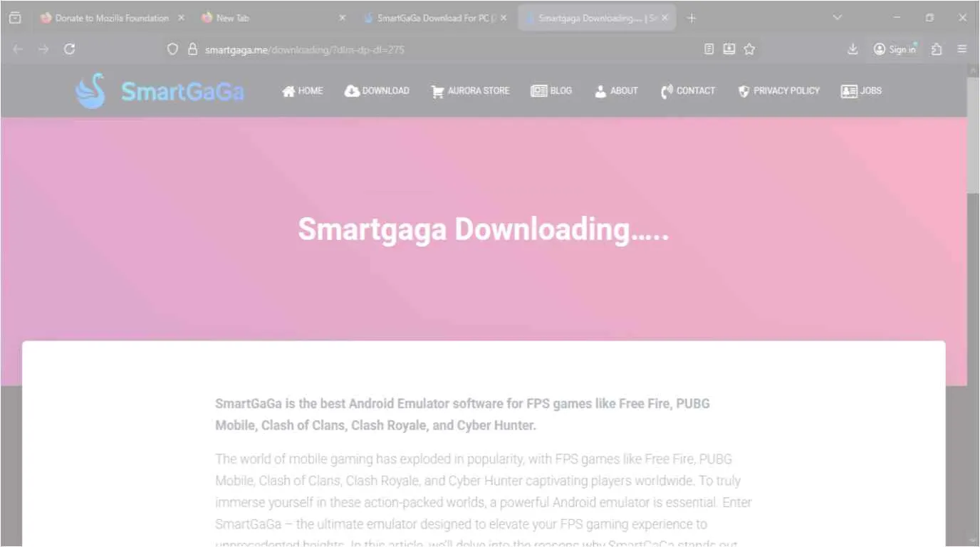Screen dimensions: 980x547
Task: Go to HOME in the site menu
Action: (x=303, y=91)
